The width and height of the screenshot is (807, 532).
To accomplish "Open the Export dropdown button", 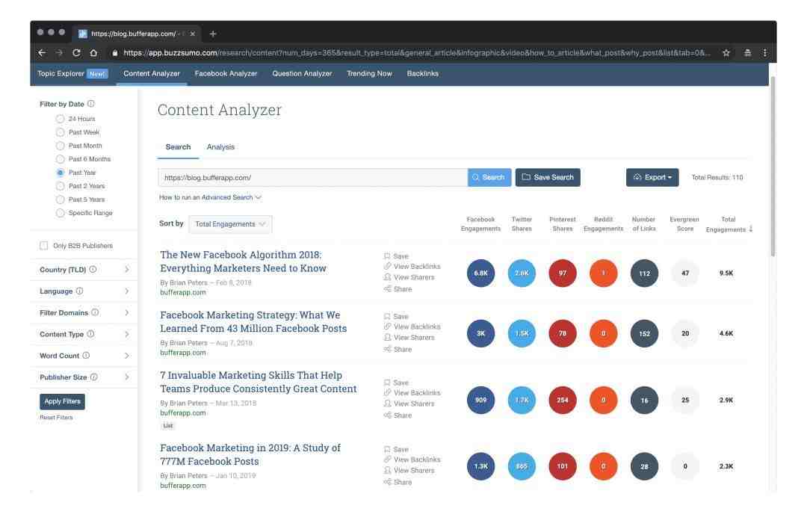I will [652, 178].
